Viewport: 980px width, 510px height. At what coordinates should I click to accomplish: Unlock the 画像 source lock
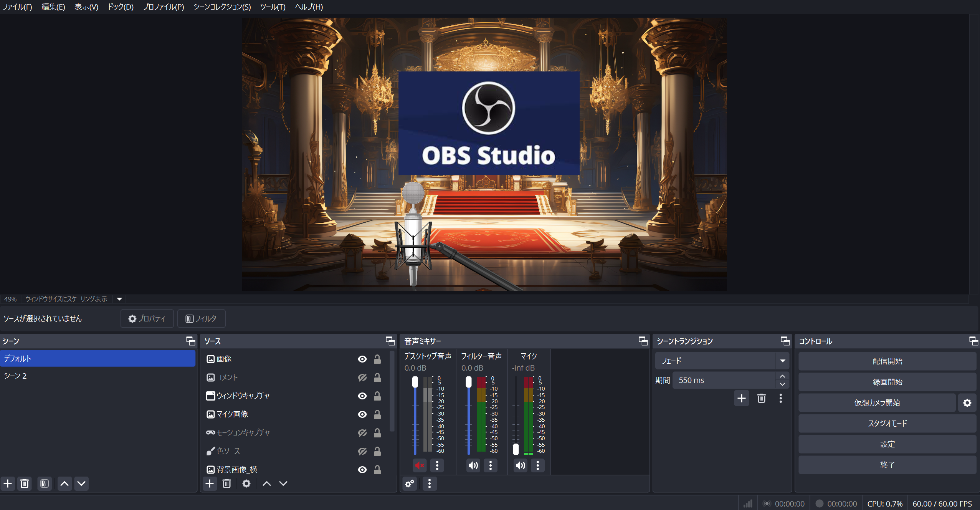click(x=377, y=359)
